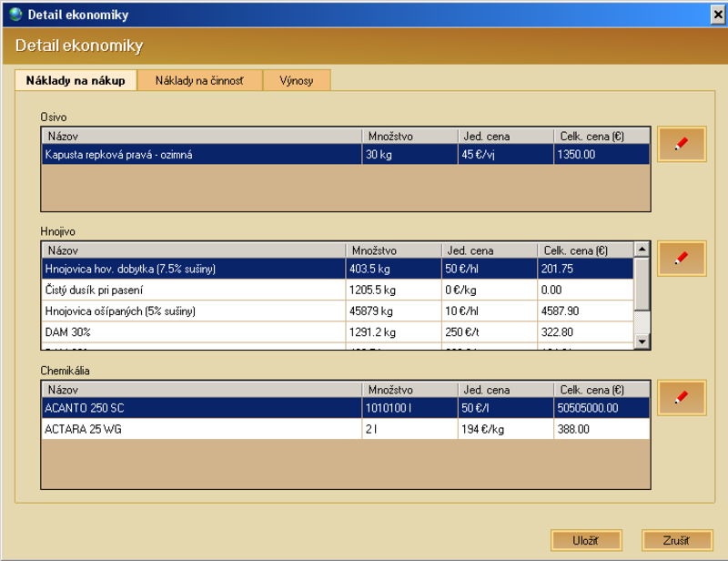Click the 0.00 total cell
The image size is (728, 561).
585,290
